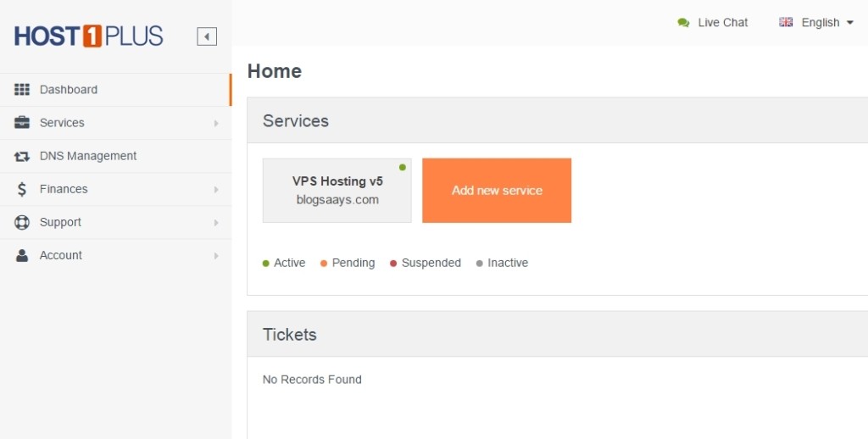Screen dimensions: 868x439
Task: Click the Add new service button
Action: click(497, 191)
